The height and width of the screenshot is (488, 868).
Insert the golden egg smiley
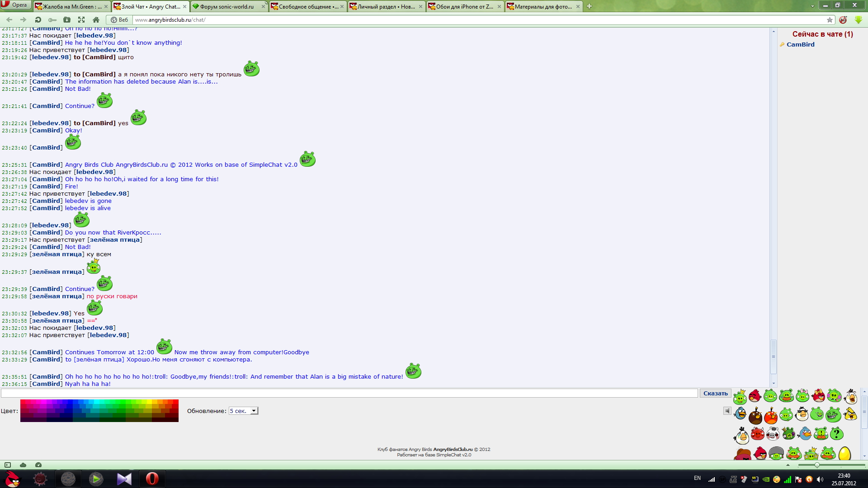tap(844, 453)
